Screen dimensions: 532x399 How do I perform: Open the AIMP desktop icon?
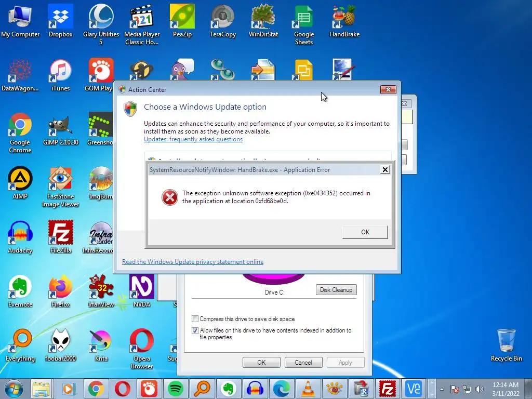pos(20,183)
